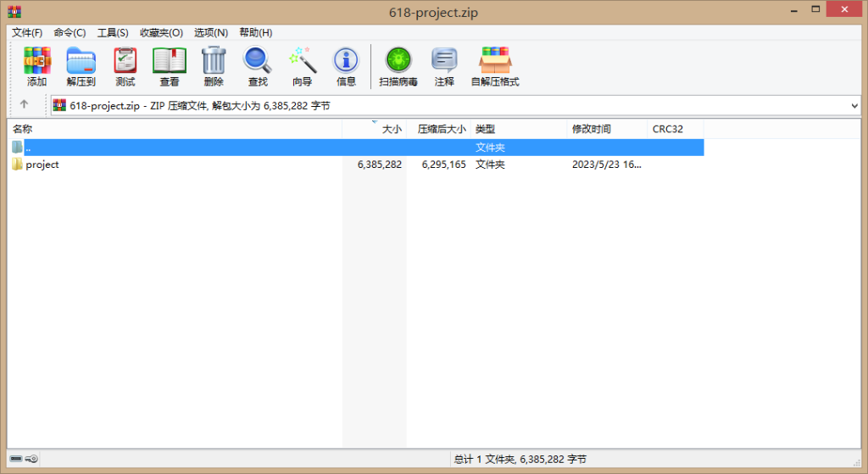Sort by Packed size (压缩后大小) column
This screenshot has width=868, height=474.
pos(438,129)
